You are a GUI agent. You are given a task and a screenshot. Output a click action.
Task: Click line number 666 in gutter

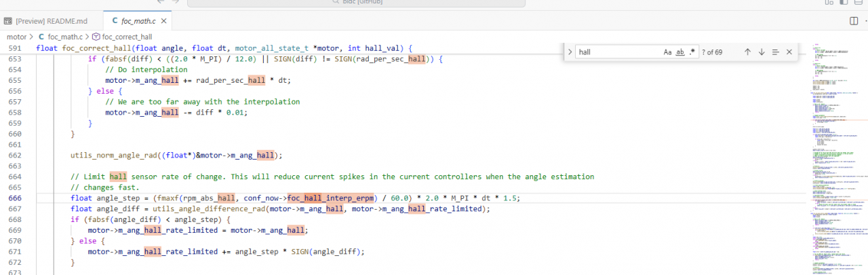pos(15,198)
